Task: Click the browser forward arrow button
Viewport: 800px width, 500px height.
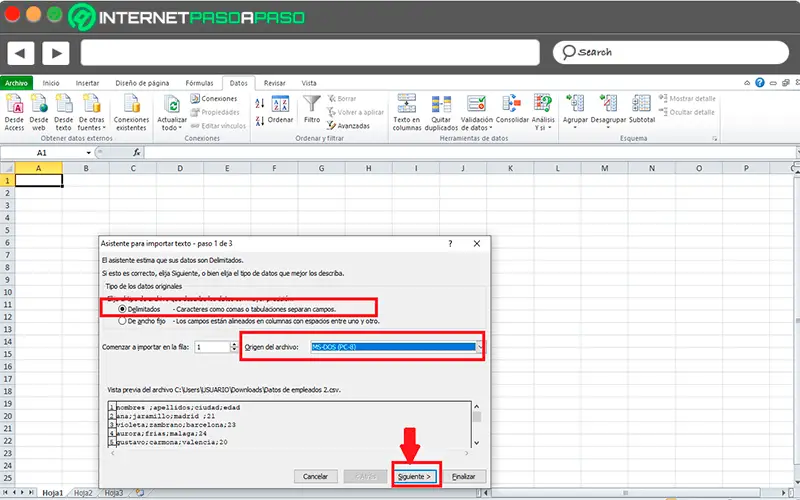Action: (x=56, y=53)
